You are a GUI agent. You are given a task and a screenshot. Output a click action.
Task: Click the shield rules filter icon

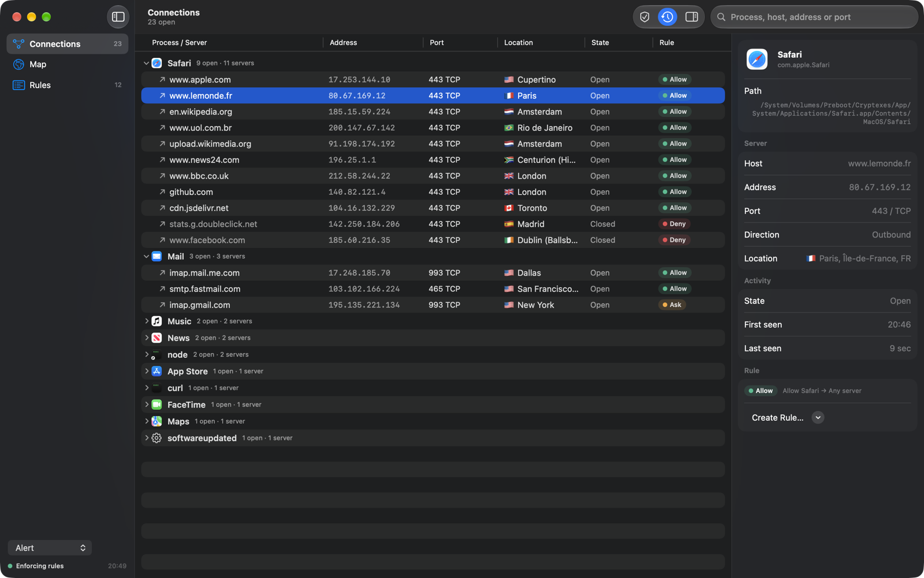pyautogui.click(x=644, y=17)
